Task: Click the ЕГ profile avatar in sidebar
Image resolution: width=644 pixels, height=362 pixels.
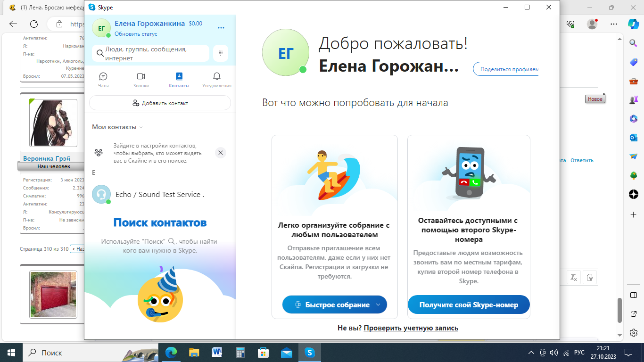Action: pyautogui.click(x=101, y=28)
